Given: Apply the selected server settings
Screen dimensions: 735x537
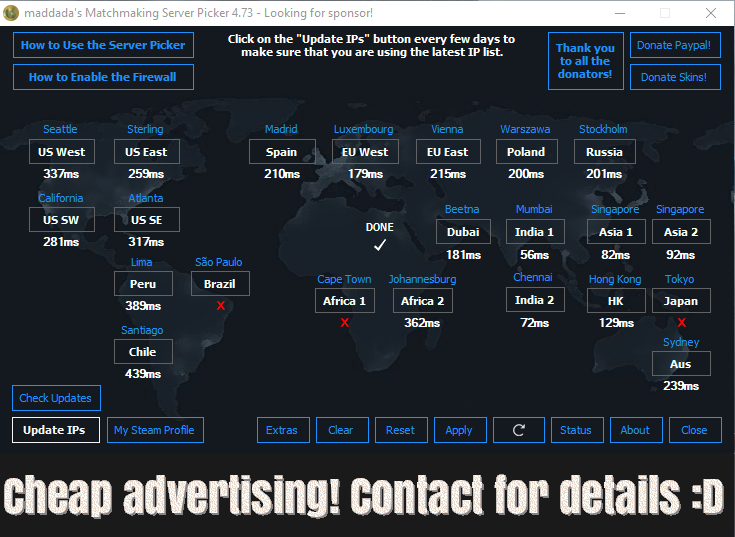Looking at the screenshot, I should click(459, 430).
